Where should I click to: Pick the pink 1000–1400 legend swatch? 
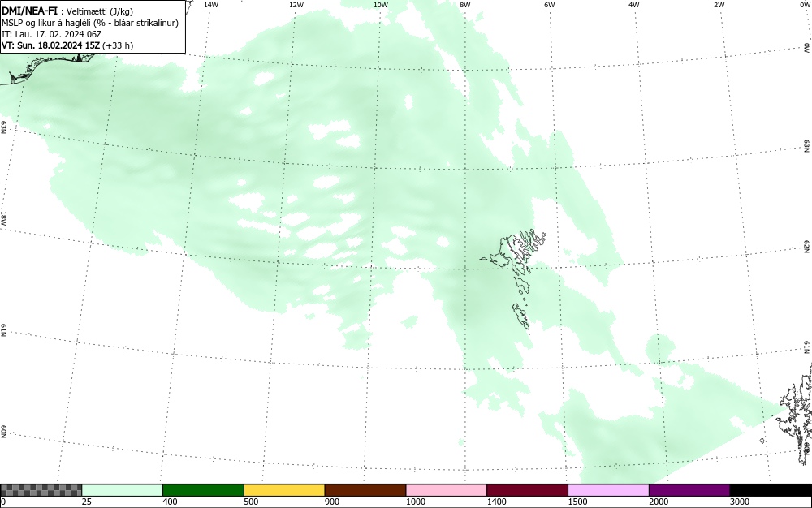(x=447, y=490)
